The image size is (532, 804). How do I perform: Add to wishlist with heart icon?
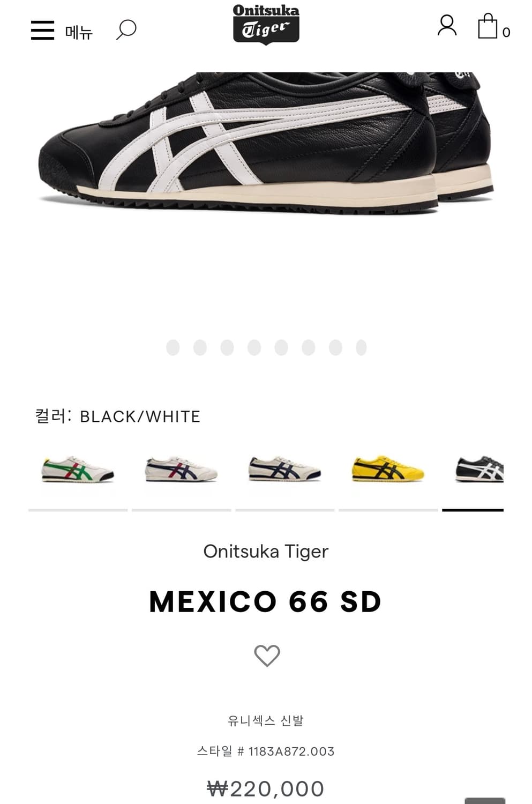(267, 656)
